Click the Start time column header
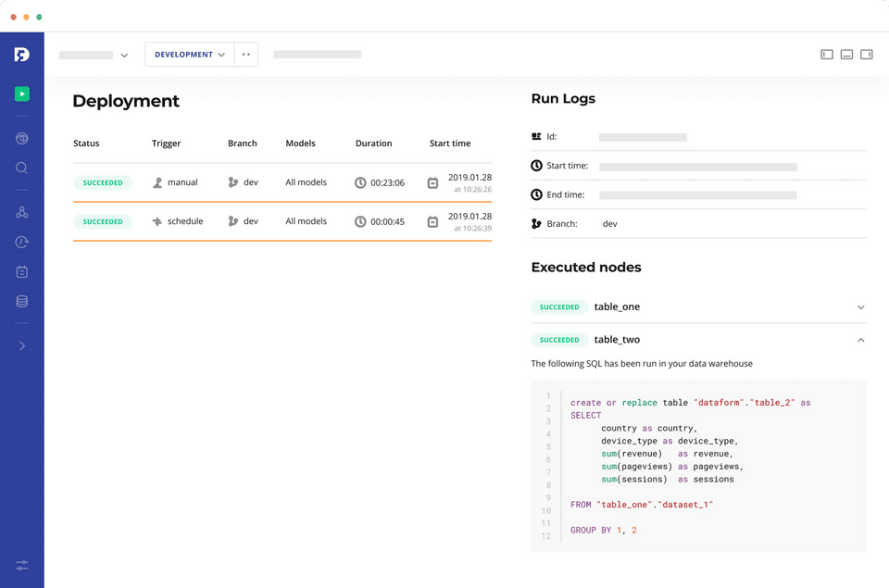Image resolution: width=889 pixels, height=588 pixels. [x=450, y=144]
